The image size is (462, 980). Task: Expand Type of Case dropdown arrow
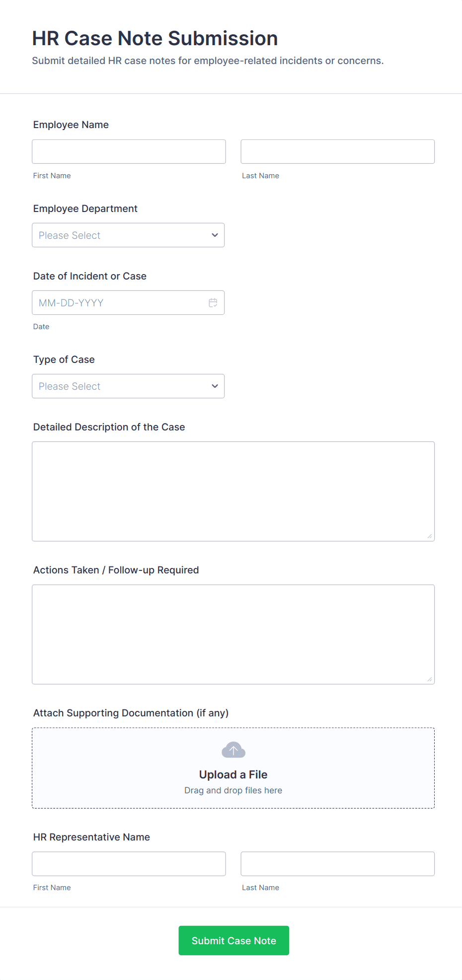(215, 386)
